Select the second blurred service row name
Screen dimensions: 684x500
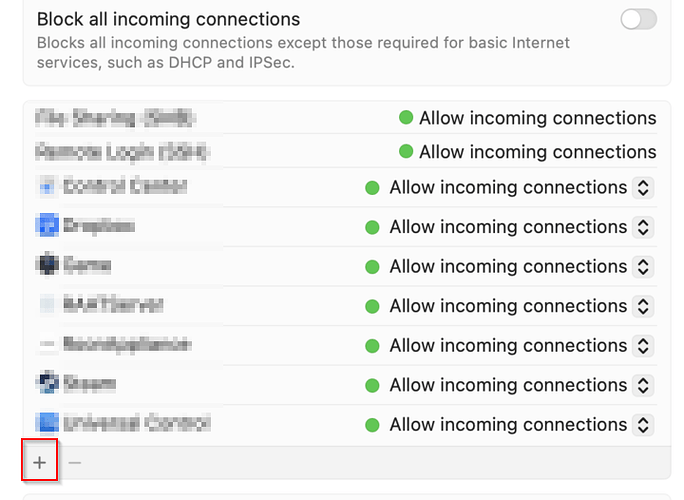123,152
